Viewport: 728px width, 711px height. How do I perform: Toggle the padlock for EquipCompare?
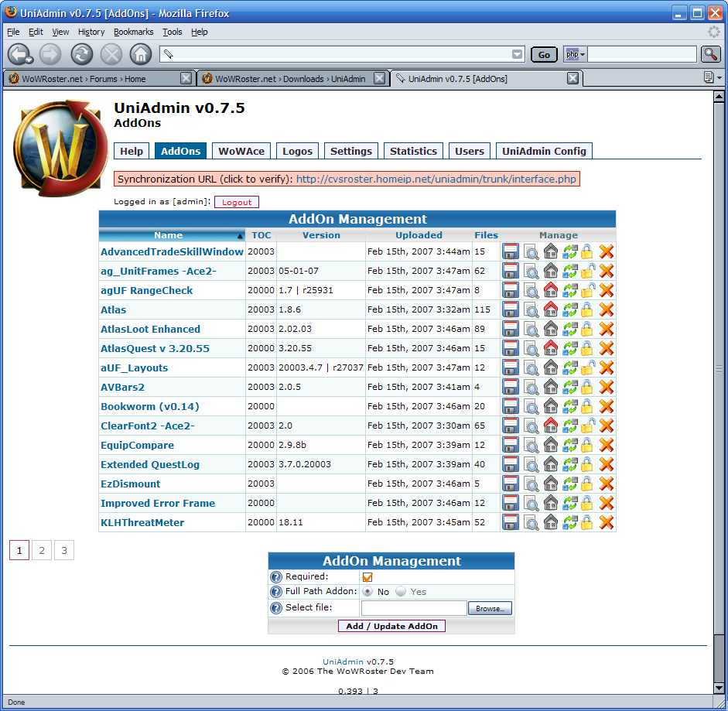[587, 446]
